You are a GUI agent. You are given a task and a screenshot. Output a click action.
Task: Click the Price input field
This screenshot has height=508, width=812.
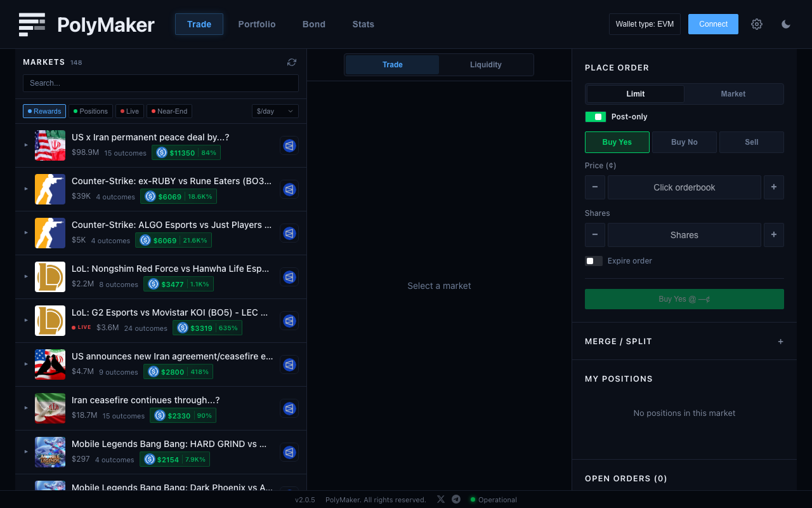[684, 187]
